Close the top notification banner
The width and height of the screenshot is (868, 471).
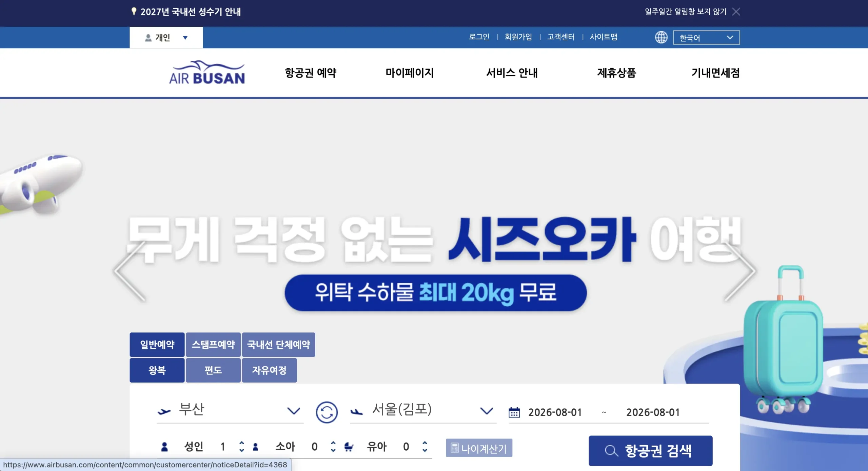736,12
